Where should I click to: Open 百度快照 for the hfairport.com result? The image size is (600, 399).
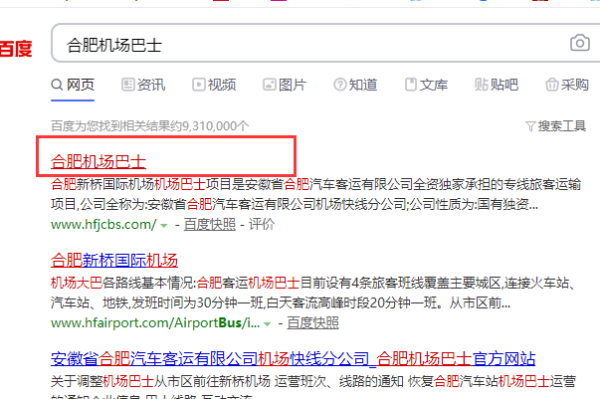click(313, 323)
